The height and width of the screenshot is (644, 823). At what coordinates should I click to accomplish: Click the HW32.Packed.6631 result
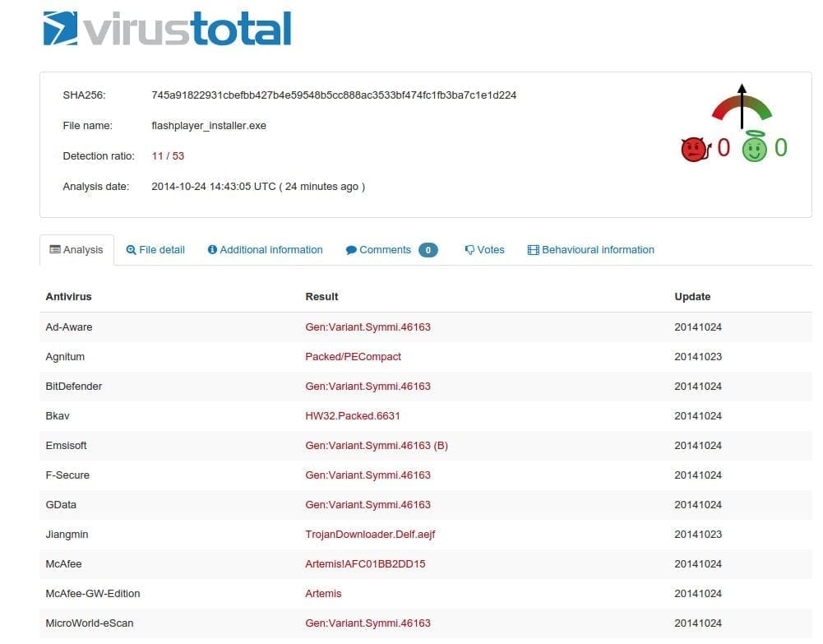click(x=353, y=415)
